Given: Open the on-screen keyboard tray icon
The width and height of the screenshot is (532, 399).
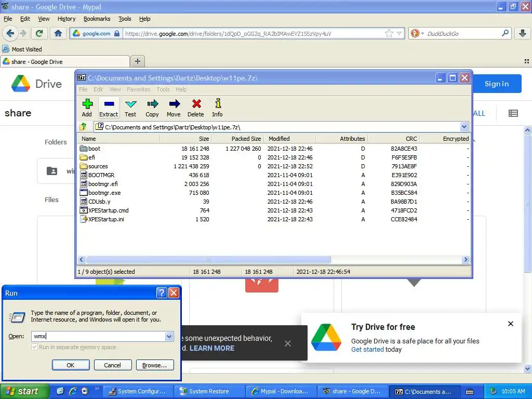Looking at the screenshot, I should pyautogui.click(x=470, y=392).
